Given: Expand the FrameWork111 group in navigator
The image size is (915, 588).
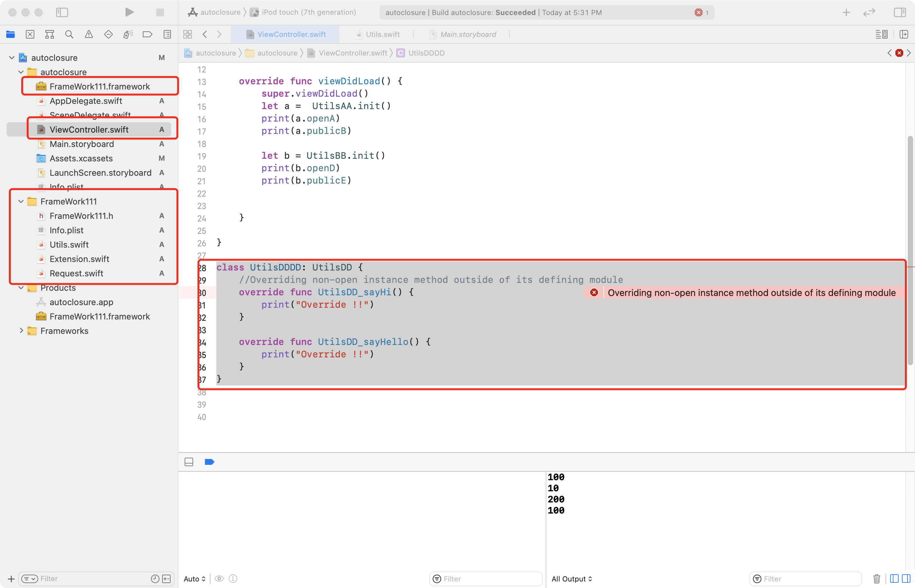Looking at the screenshot, I should click(21, 201).
